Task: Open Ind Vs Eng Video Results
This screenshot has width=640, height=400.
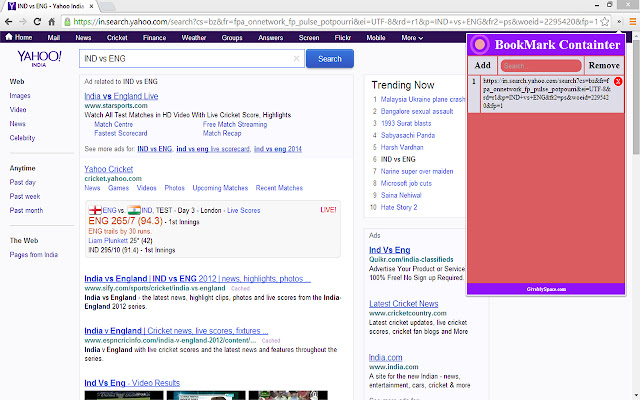Action: click(x=132, y=383)
